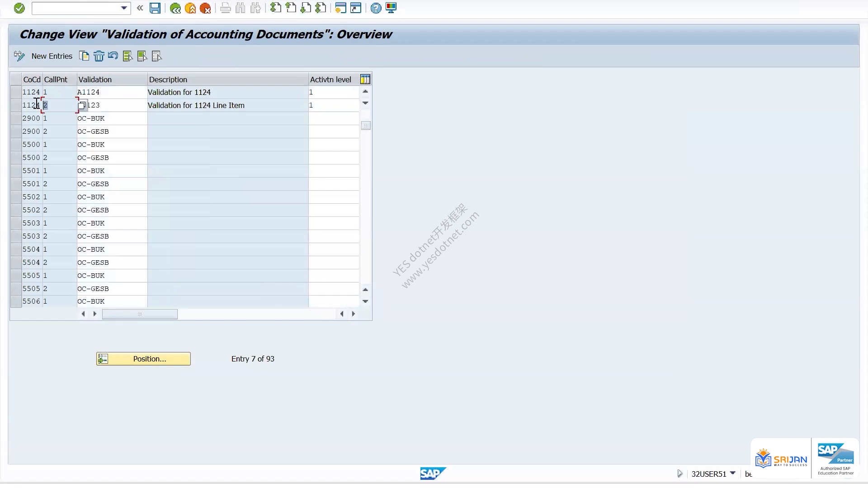Viewport: 868px width, 488px height.
Task: Go to first page icon
Action: [x=275, y=8]
